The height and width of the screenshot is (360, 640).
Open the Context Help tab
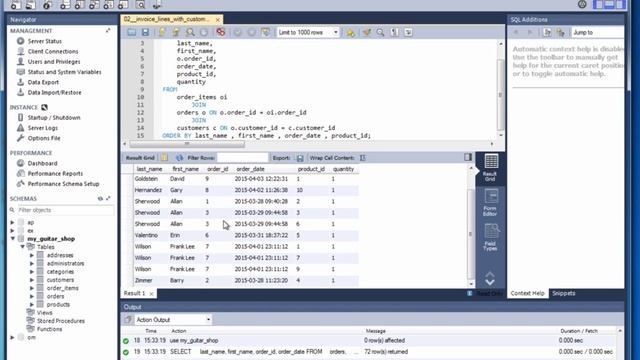(x=527, y=293)
